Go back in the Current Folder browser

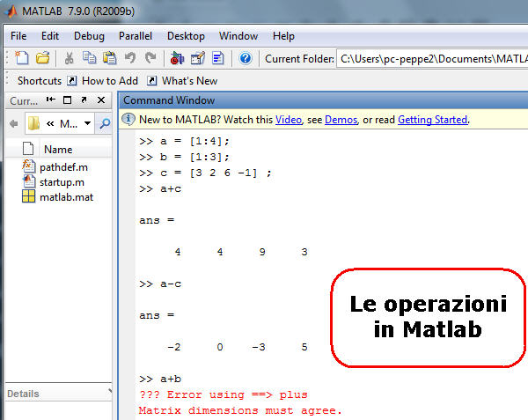tap(14, 124)
